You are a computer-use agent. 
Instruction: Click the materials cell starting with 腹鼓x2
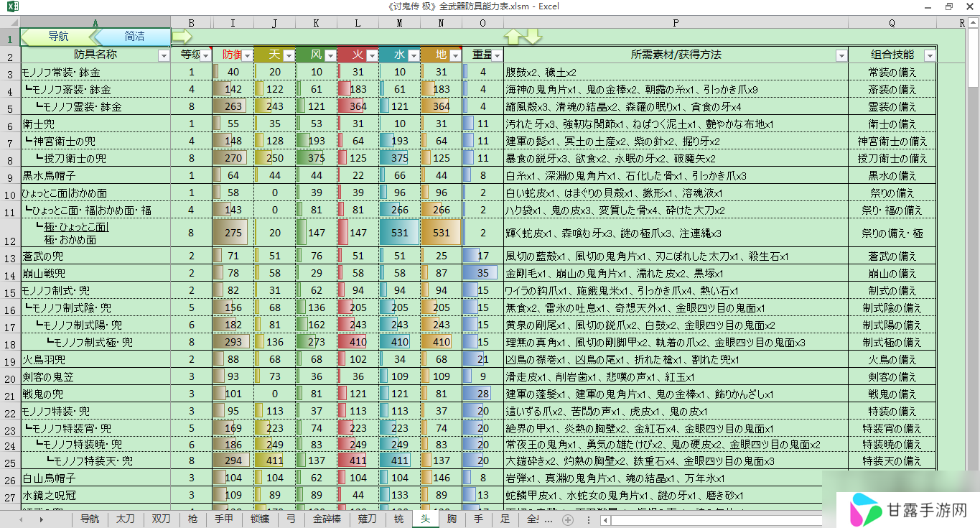pos(676,73)
